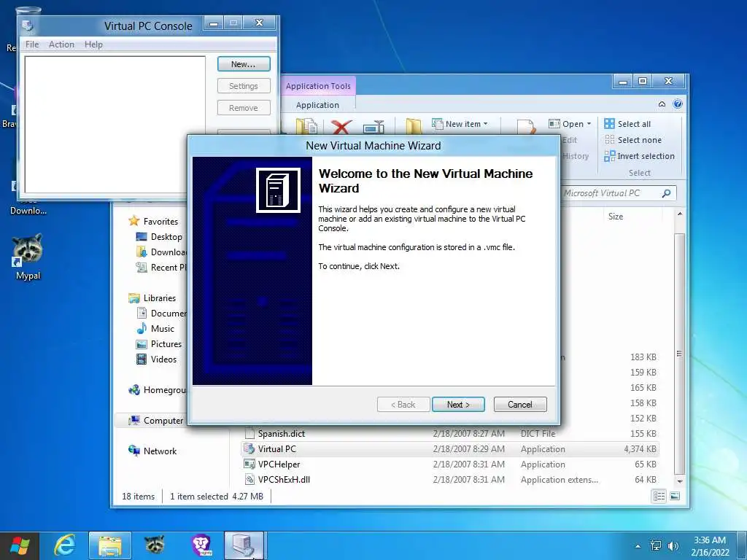This screenshot has height=560, width=747.
Task: Click the Virtual PC file icon
Action: click(249, 448)
